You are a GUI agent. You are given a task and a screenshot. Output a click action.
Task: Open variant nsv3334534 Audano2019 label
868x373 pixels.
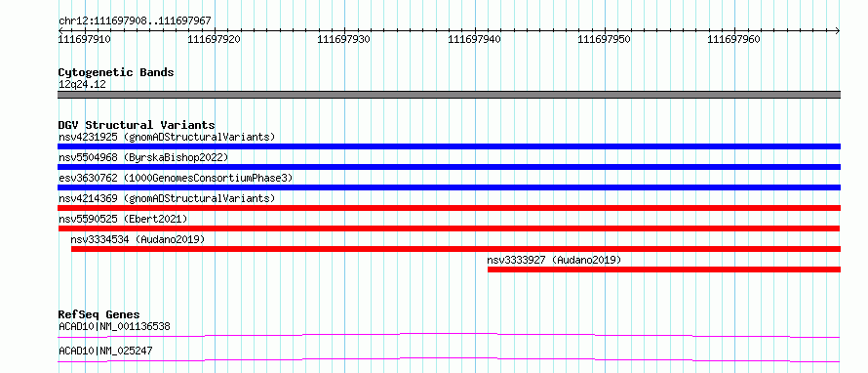[138, 239]
